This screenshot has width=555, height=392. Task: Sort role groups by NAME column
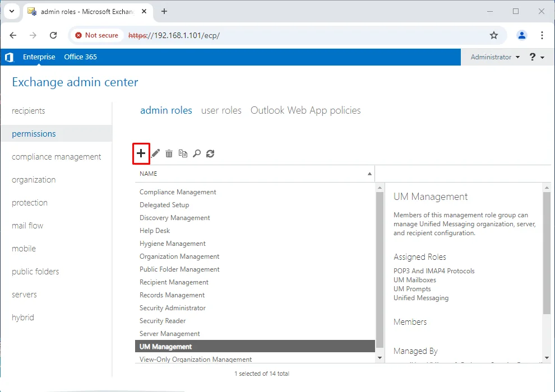(x=255, y=174)
